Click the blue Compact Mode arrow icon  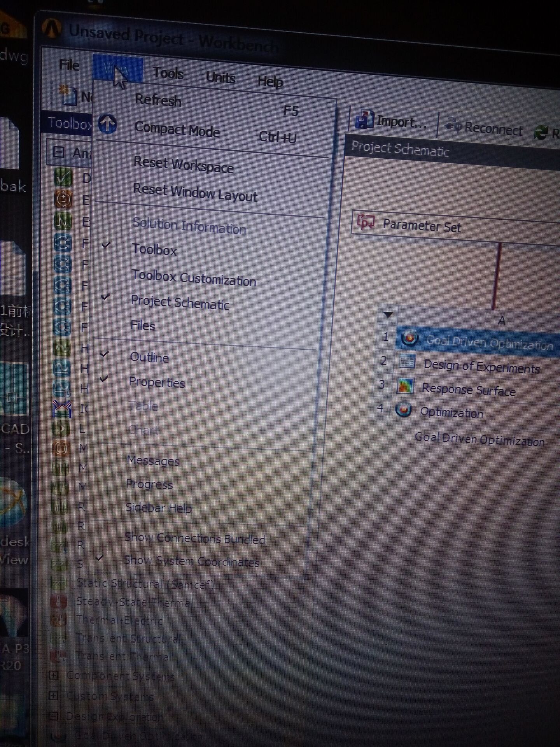pyautogui.click(x=107, y=124)
